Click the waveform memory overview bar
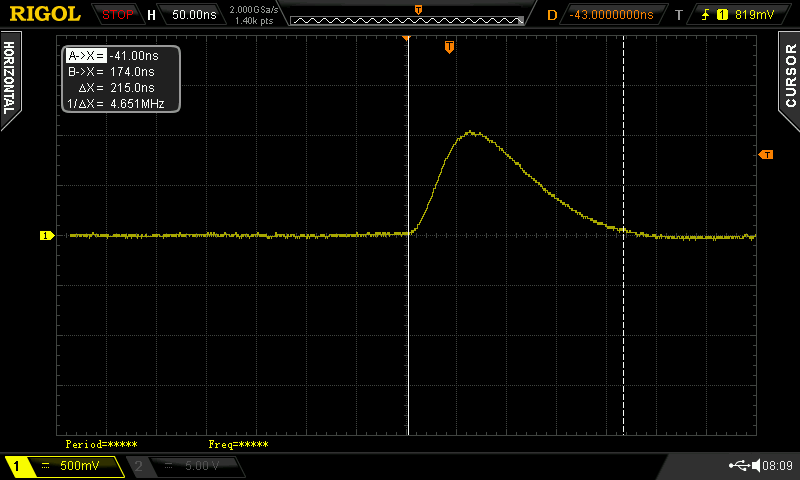Viewport: 800px width, 480px height. (407, 20)
